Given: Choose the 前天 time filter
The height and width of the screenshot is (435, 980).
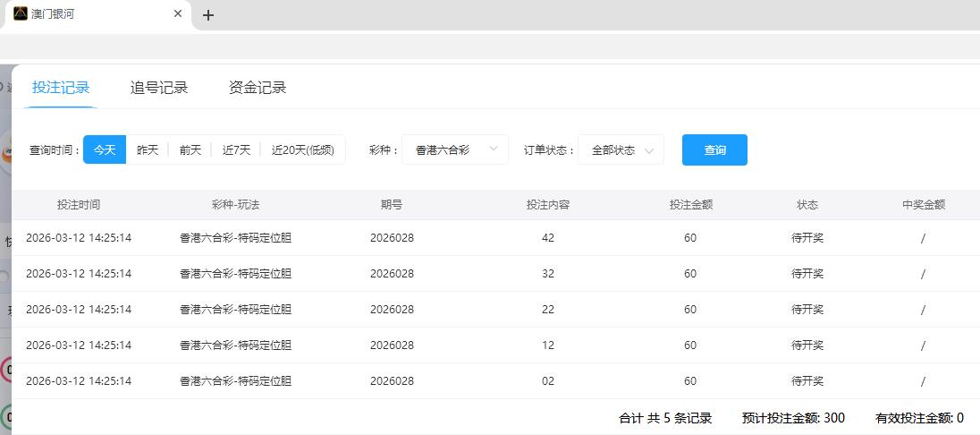Looking at the screenshot, I should pos(190,150).
